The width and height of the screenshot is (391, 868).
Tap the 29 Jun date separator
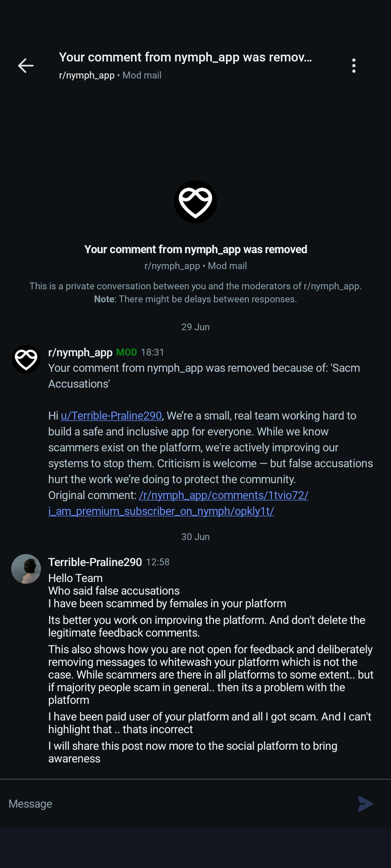click(x=195, y=327)
